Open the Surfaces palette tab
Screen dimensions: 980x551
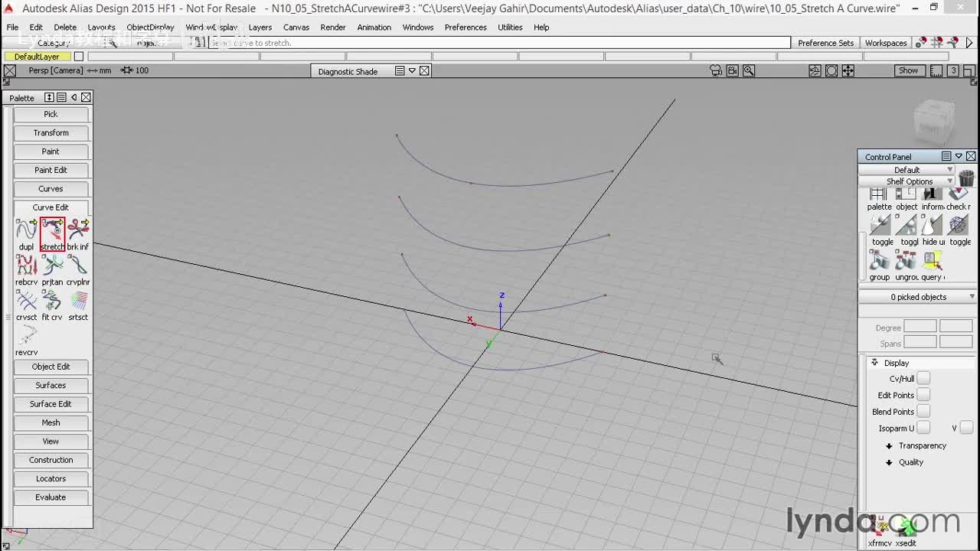click(x=51, y=385)
